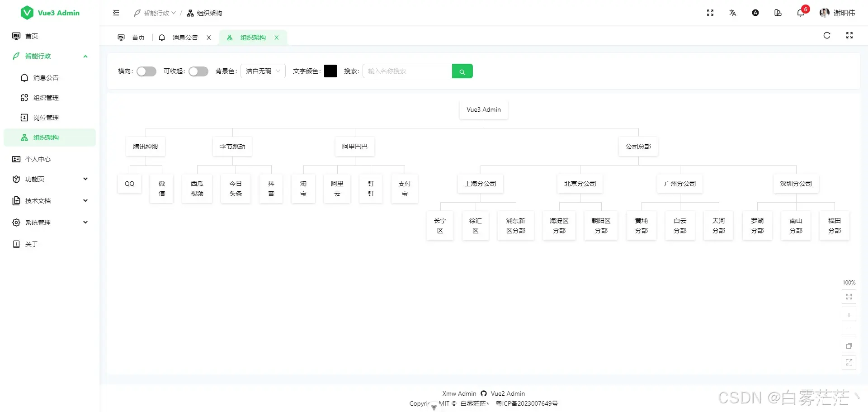Image resolution: width=868 pixels, height=412 pixels.
Task: Click the 海淀区分部 node
Action: (x=559, y=226)
